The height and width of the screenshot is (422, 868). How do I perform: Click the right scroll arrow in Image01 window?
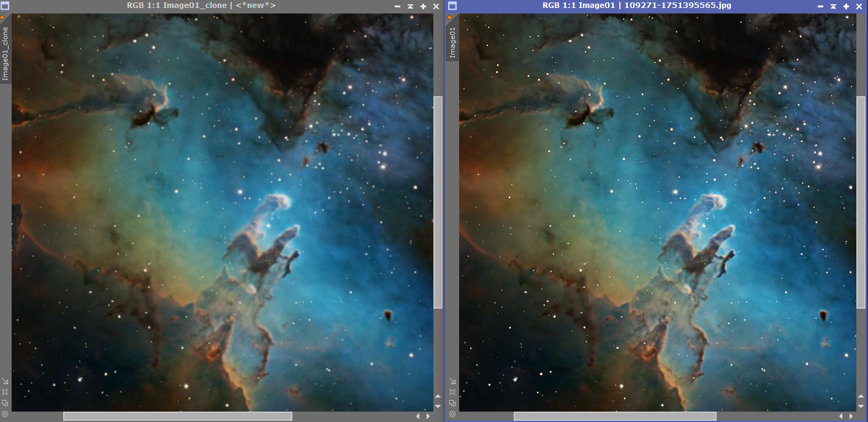pyautogui.click(x=851, y=416)
